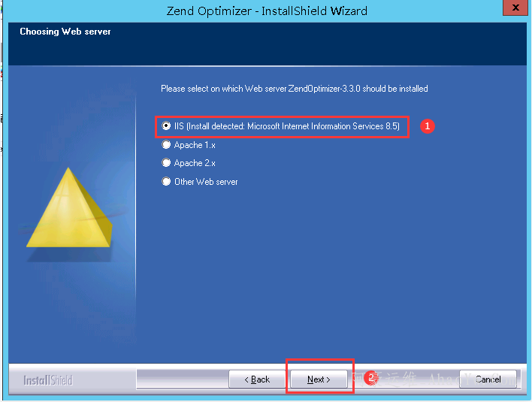Select the Apache 2.x radio option
This screenshot has width=532, height=402.
(x=166, y=163)
